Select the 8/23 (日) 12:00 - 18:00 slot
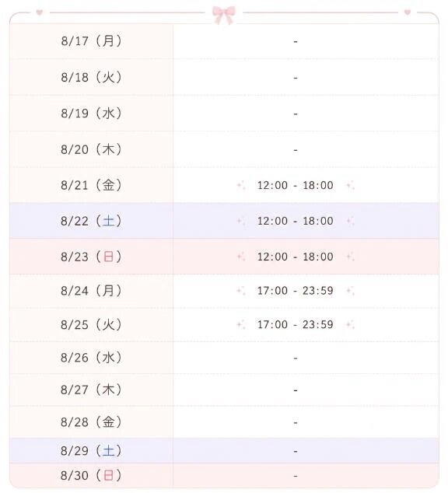Image resolution: width=448 pixels, height=493 pixels. (x=296, y=257)
